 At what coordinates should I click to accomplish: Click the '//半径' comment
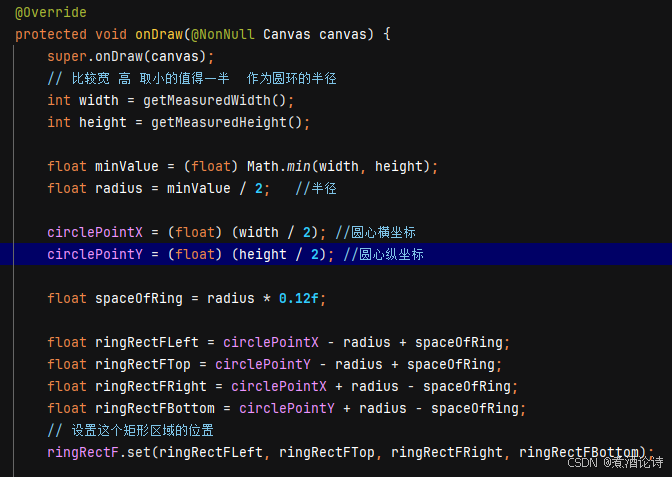(316, 189)
